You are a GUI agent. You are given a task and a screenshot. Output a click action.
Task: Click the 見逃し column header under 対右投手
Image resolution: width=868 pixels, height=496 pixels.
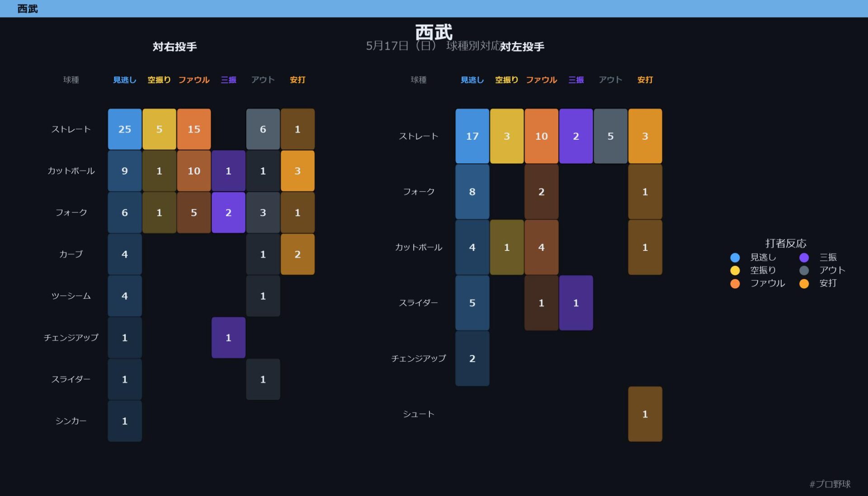[125, 80]
